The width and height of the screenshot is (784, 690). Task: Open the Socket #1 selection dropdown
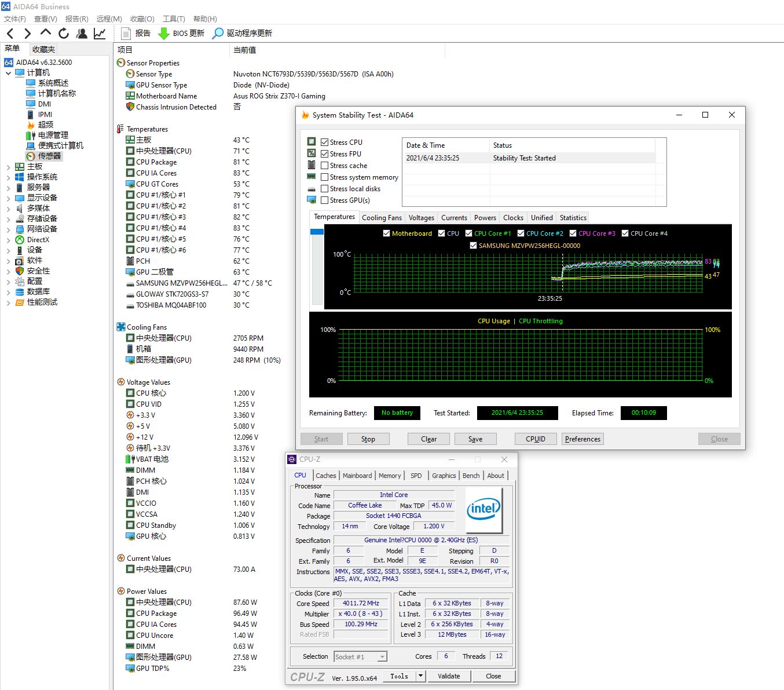tap(382, 657)
